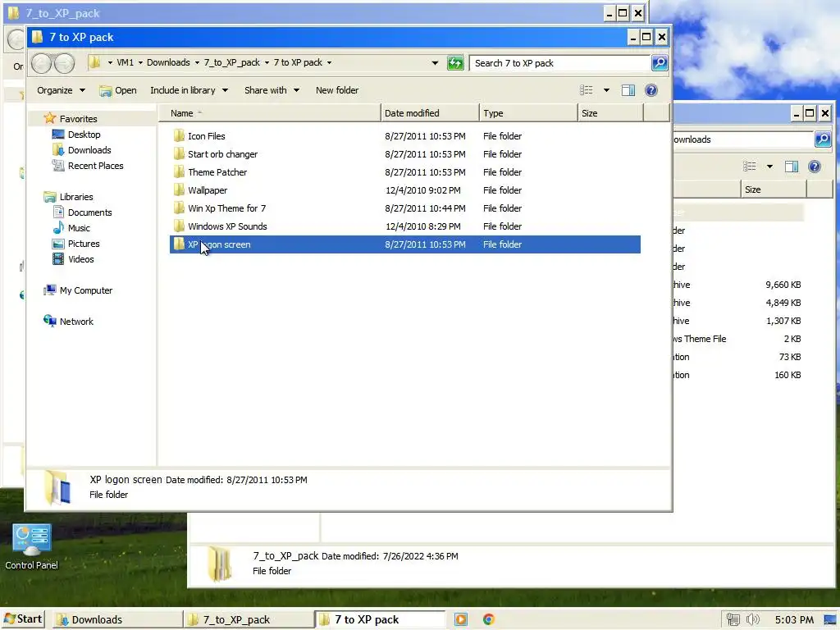The image size is (840, 630).
Task: Click VM1 segment in address path
Action: pos(125,62)
